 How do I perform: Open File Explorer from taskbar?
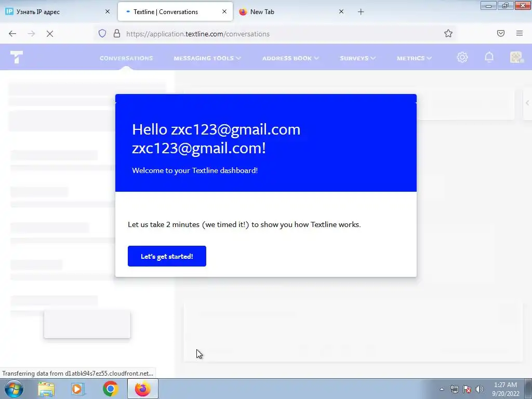click(x=46, y=389)
